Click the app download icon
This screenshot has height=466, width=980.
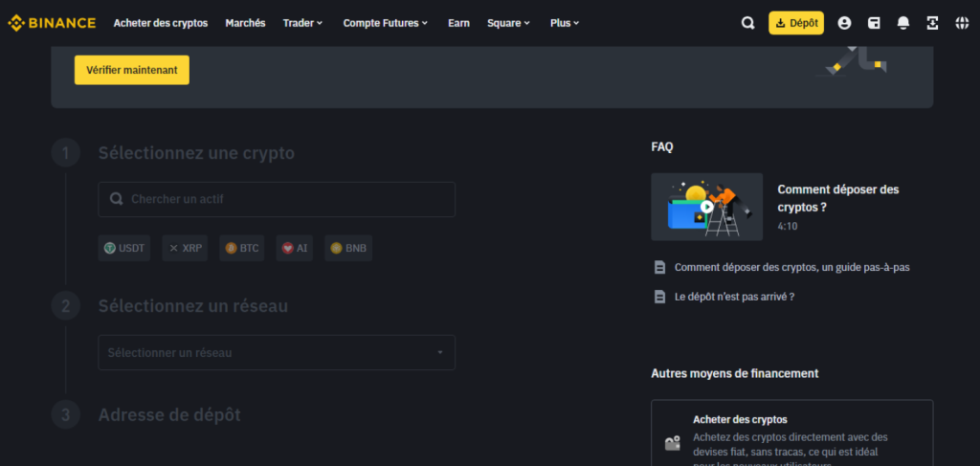932,23
